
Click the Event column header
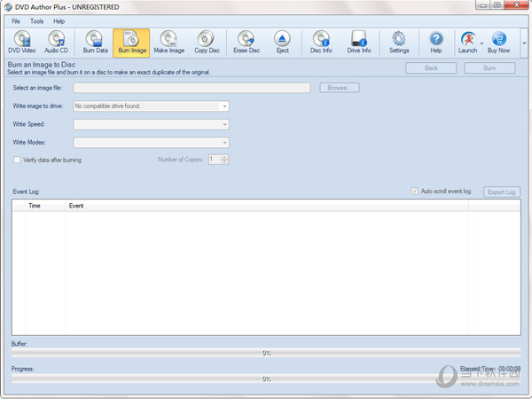[267, 206]
